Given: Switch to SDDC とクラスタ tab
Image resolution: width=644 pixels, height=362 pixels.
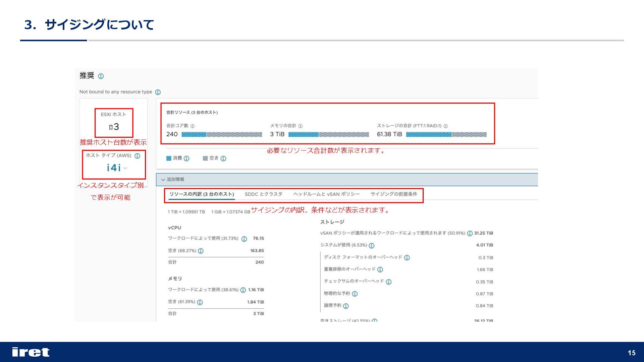Looking at the screenshot, I should coord(263,194).
